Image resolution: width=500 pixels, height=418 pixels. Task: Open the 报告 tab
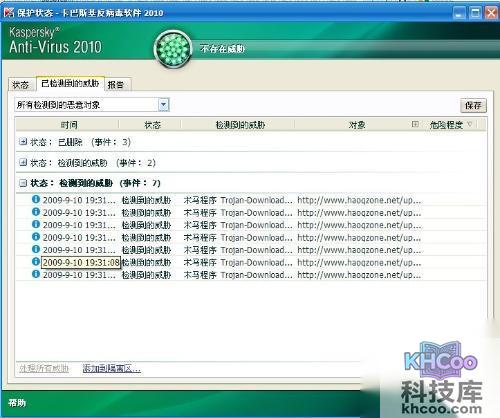(x=116, y=85)
